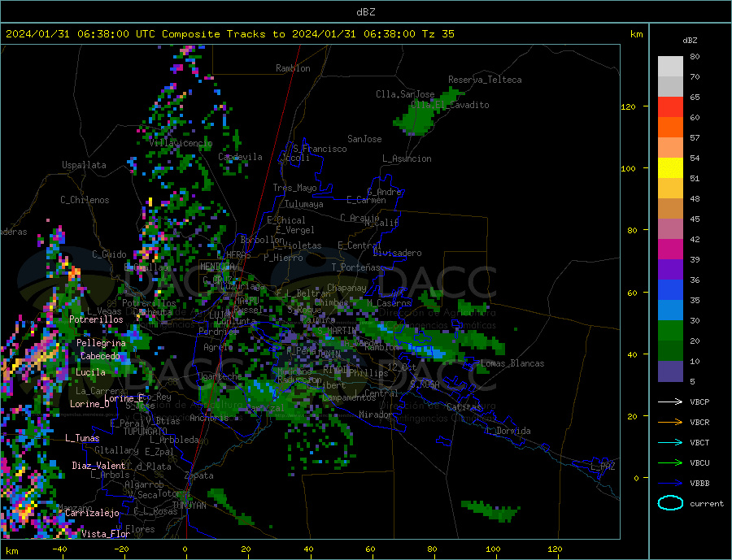Click the 'C_Chilenos' map label
The height and width of the screenshot is (560, 732).
coord(85,200)
